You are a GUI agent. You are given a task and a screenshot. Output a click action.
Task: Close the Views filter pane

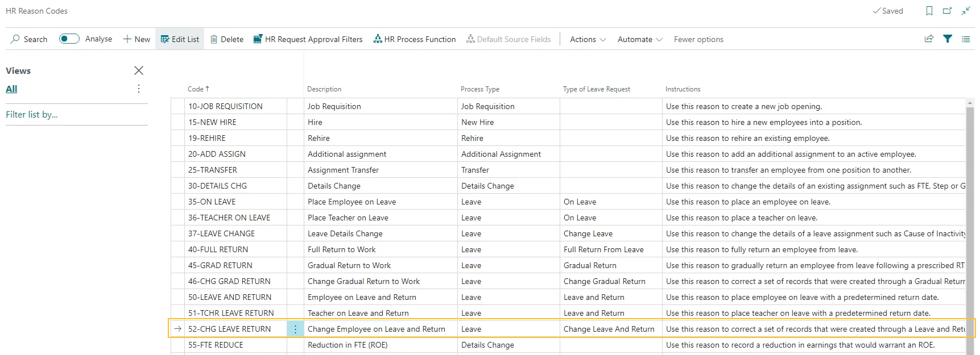139,70
